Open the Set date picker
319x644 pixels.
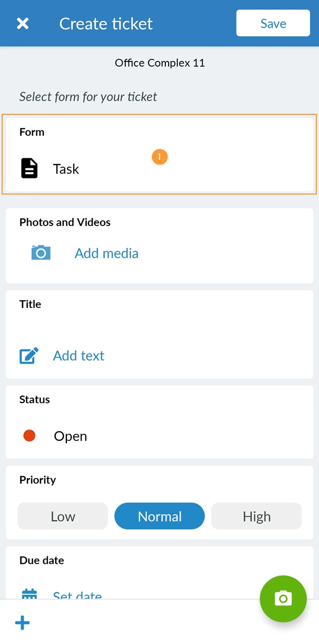(78, 595)
